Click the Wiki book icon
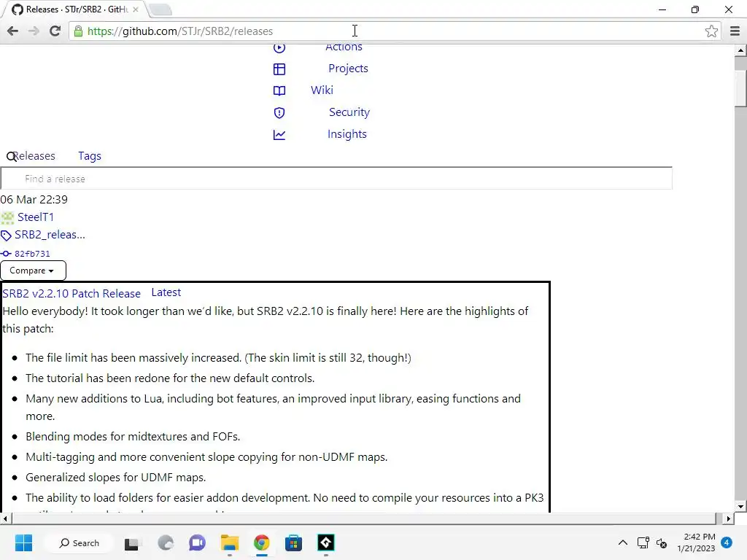The width and height of the screenshot is (747, 560). tap(279, 90)
